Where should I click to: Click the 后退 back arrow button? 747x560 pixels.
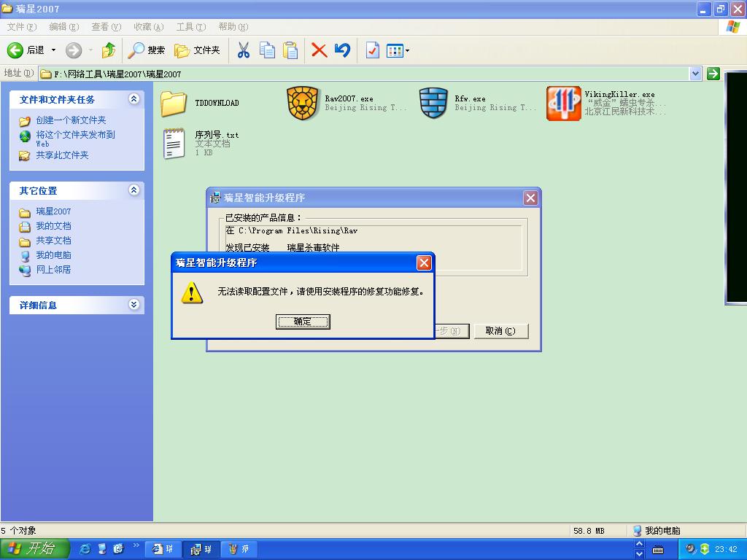[x=26, y=50]
